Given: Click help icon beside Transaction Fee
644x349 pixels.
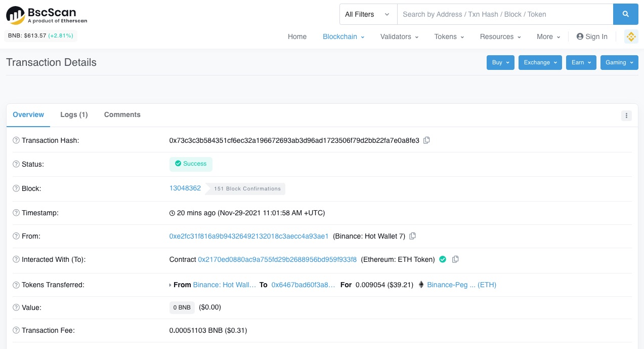Looking at the screenshot, I should (x=16, y=330).
